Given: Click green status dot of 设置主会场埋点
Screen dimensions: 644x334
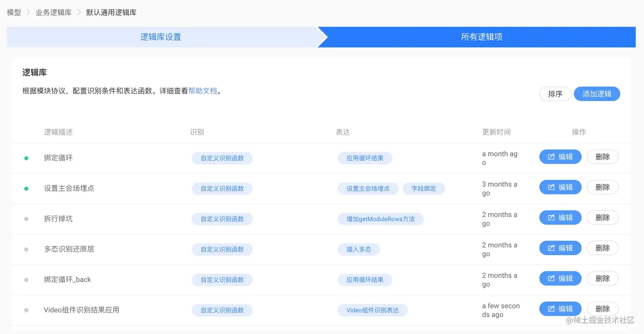Looking at the screenshot, I should click(x=26, y=188).
